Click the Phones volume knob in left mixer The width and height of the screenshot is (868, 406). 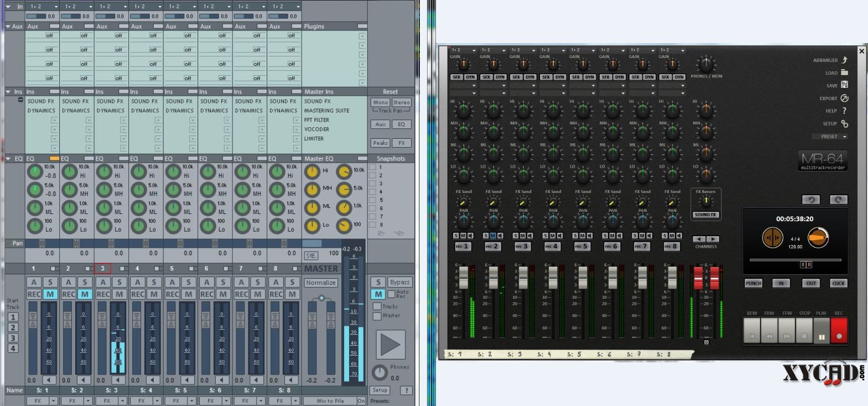(380, 372)
